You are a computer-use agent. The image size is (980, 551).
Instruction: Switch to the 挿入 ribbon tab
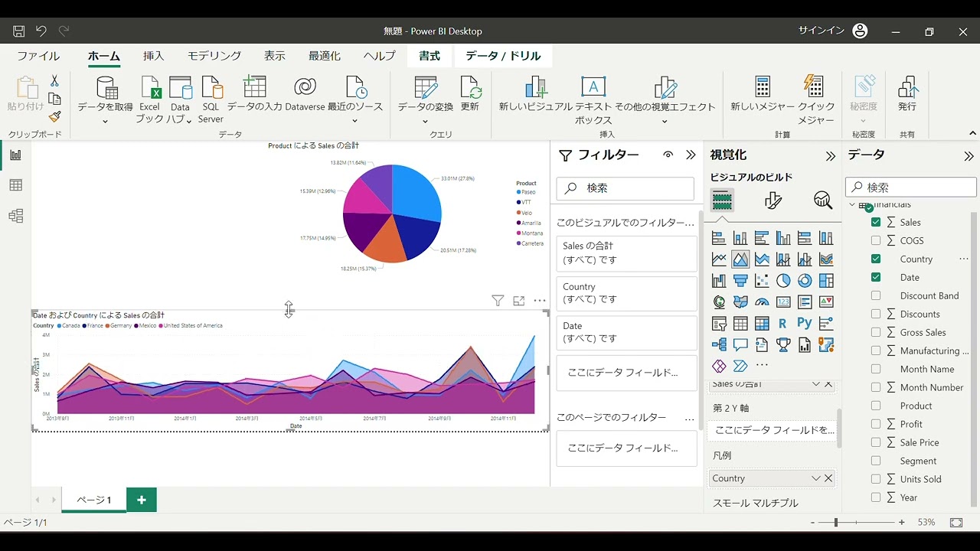click(154, 56)
